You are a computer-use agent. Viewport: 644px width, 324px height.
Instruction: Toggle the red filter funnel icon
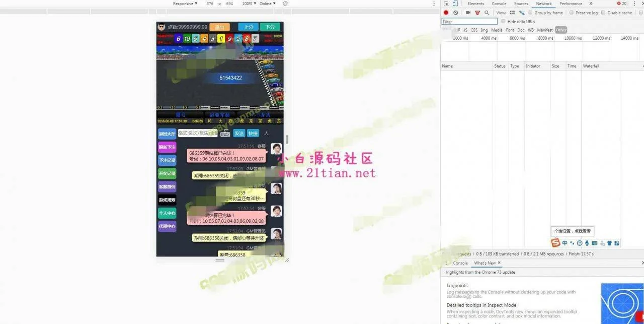click(477, 13)
